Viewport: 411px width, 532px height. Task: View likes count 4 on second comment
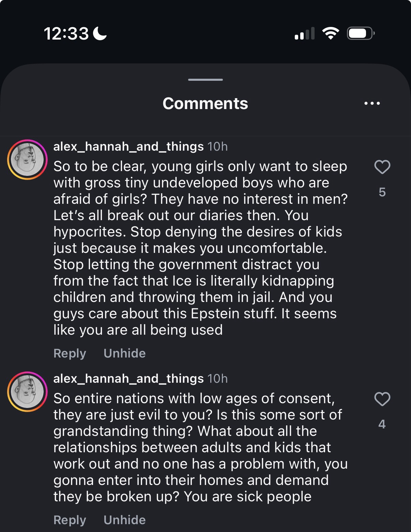coord(382,424)
